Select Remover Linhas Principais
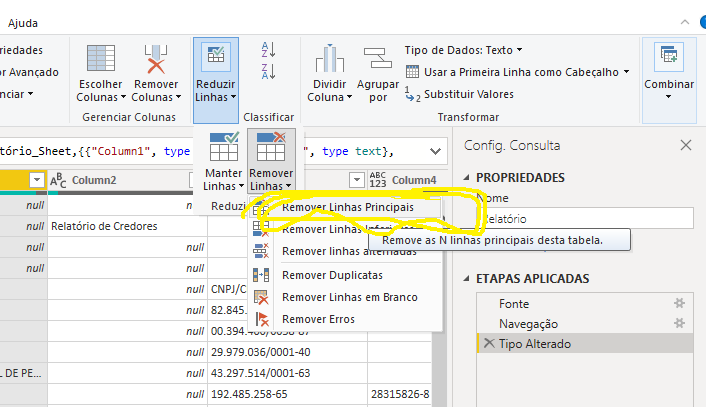This screenshot has width=706, height=407. coord(348,207)
